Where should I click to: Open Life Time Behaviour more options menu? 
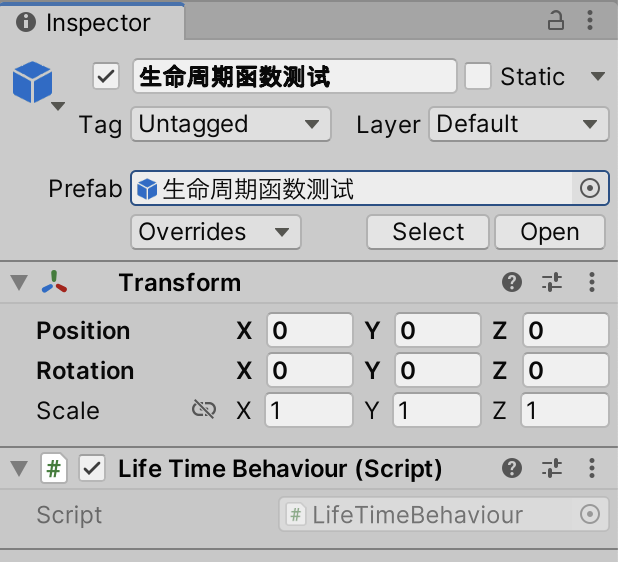pyautogui.click(x=591, y=468)
